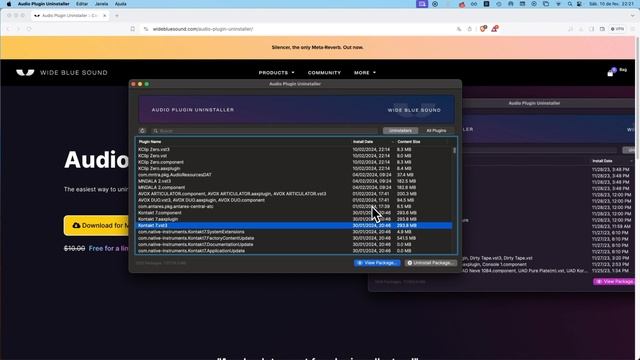This screenshot has width=640, height=360.
Task: Select the com.antares.pkg.antares-central row
Action: click(x=294, y=207)
